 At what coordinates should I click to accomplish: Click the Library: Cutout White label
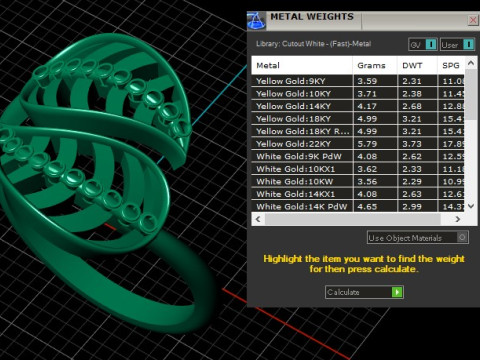click(313, 44)
